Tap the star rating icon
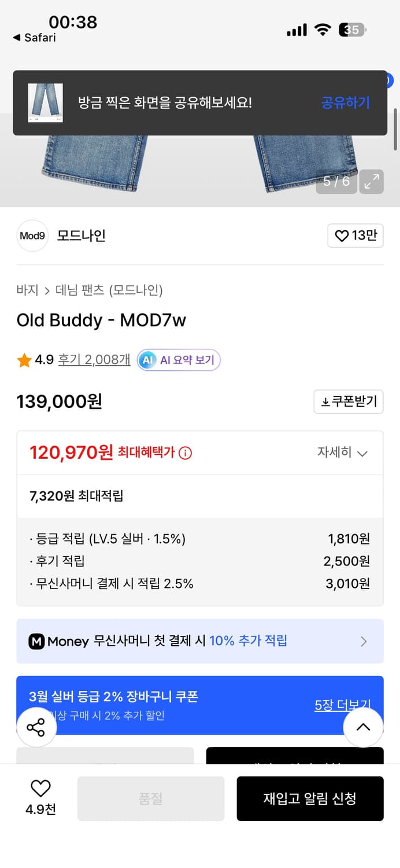The height and width of the screenshot is (868, 400). click(x=24, y=360)
